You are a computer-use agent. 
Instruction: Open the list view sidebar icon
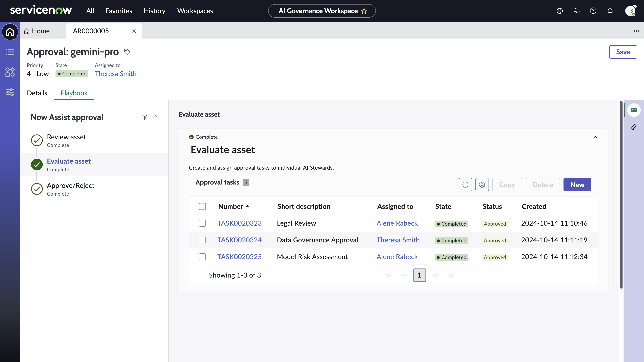click(x=10, y=52)
